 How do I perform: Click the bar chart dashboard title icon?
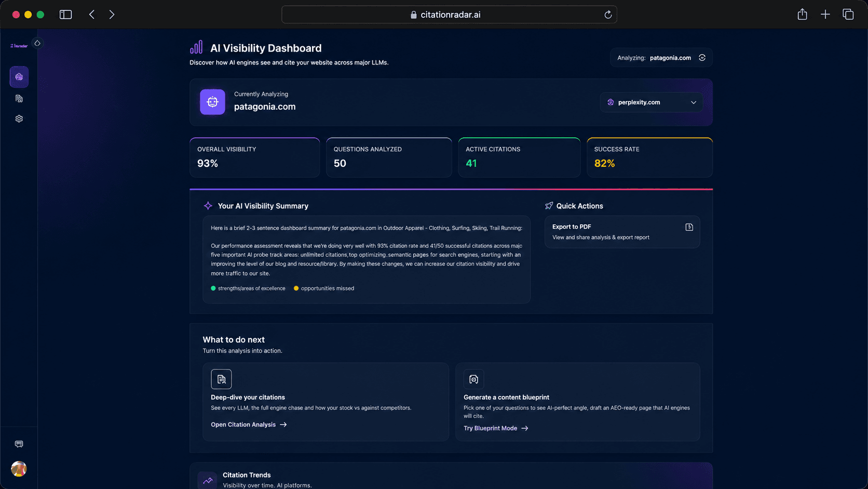[x=196, y=47]
